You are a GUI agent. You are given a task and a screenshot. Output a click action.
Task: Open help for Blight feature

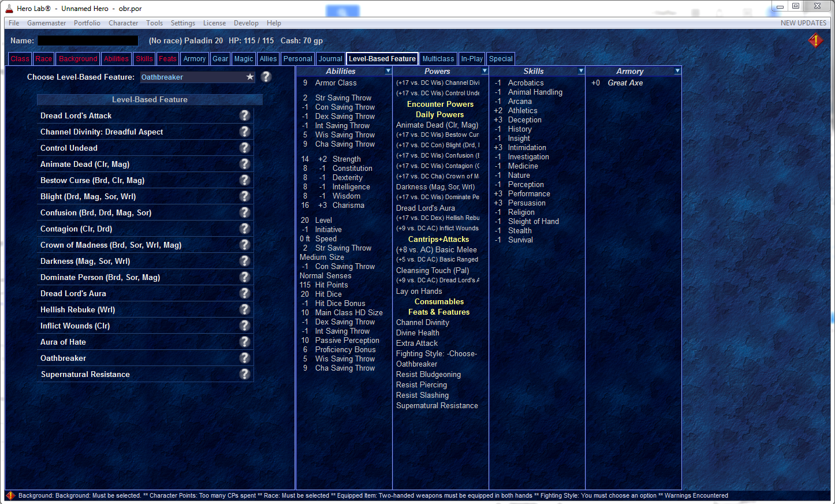click(245, 196)
